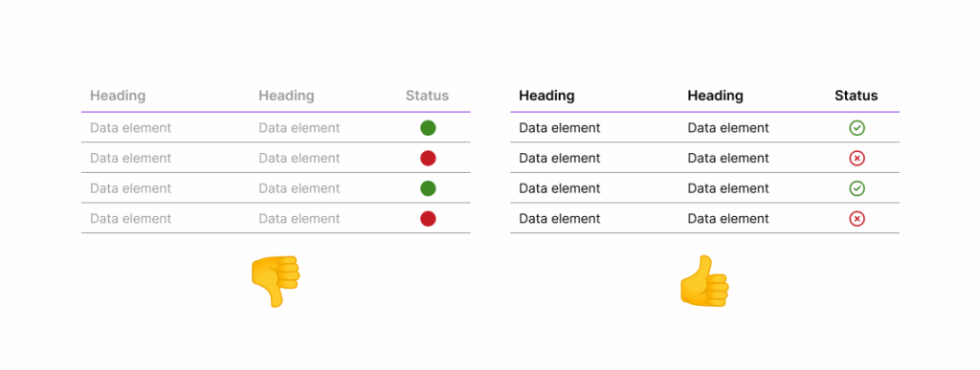The height and width of the screenshot is (370, 980).
Task: Click the first bold Heading in right table
Action: pyautogui.click(x=546, y=96)
